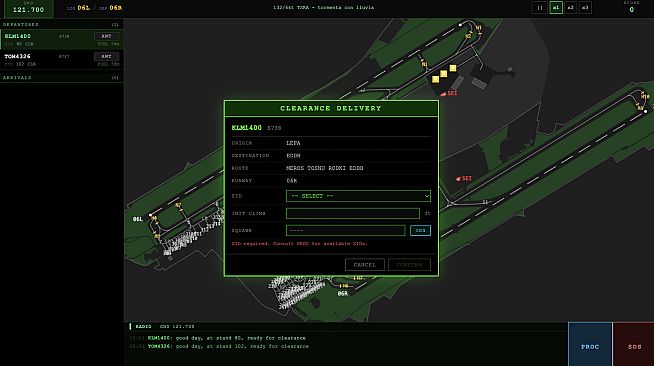The height and width of the screenshot is (366, 654).
Task: Click the squawk code input field
Action: [345, 231]
